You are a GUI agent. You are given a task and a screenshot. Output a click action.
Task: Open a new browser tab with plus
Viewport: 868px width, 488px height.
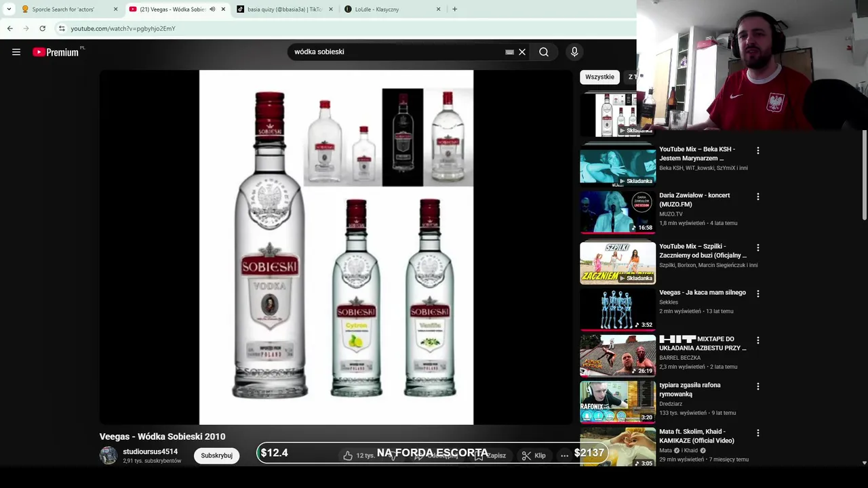454,9
